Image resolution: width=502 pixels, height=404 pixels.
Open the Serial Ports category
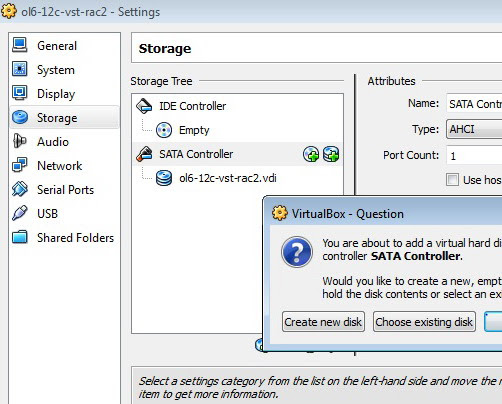[x=64, y=190]
